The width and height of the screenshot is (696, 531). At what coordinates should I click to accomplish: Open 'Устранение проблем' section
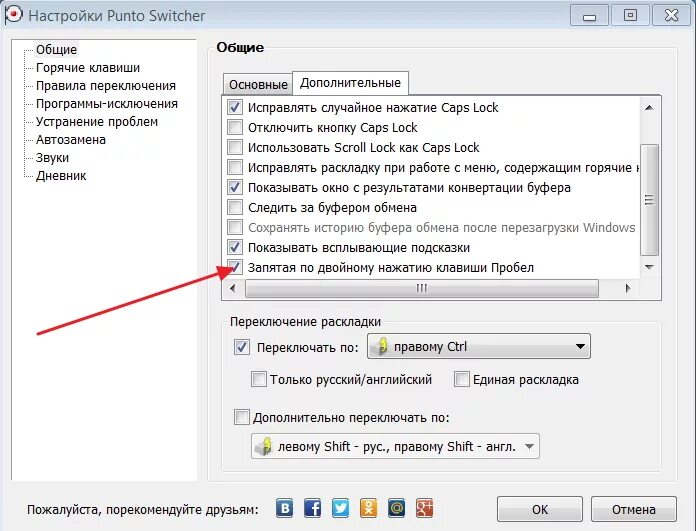pos(97,122)
